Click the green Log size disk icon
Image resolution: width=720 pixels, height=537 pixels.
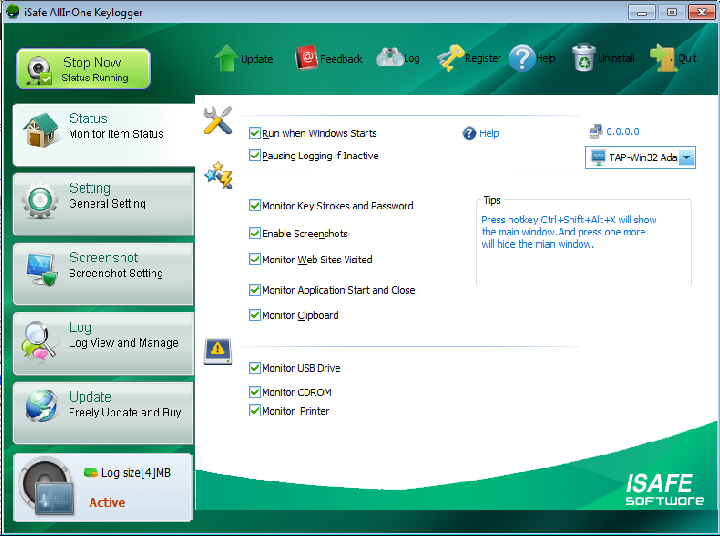pos(90,472)
